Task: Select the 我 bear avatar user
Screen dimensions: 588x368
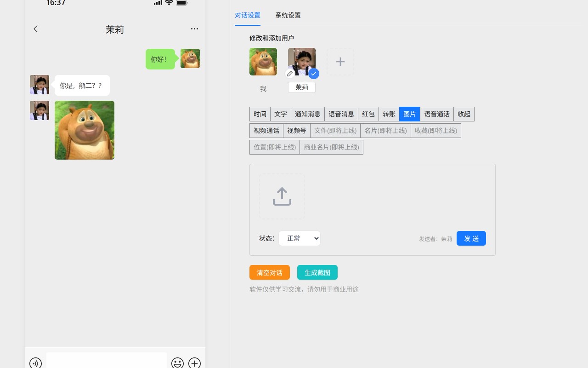Action: click(x=263, y=62)
